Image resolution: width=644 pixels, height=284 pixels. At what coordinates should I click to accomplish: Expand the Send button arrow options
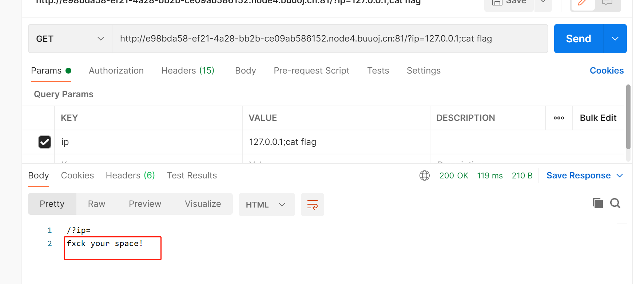[615, 39]
